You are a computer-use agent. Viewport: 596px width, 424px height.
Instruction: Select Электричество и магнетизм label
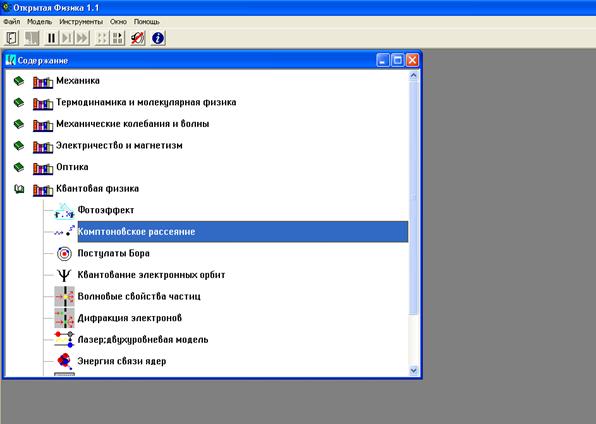click(119, 145)
